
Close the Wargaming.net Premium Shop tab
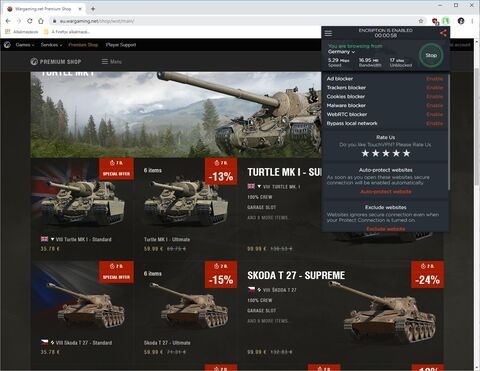(80, 9)
